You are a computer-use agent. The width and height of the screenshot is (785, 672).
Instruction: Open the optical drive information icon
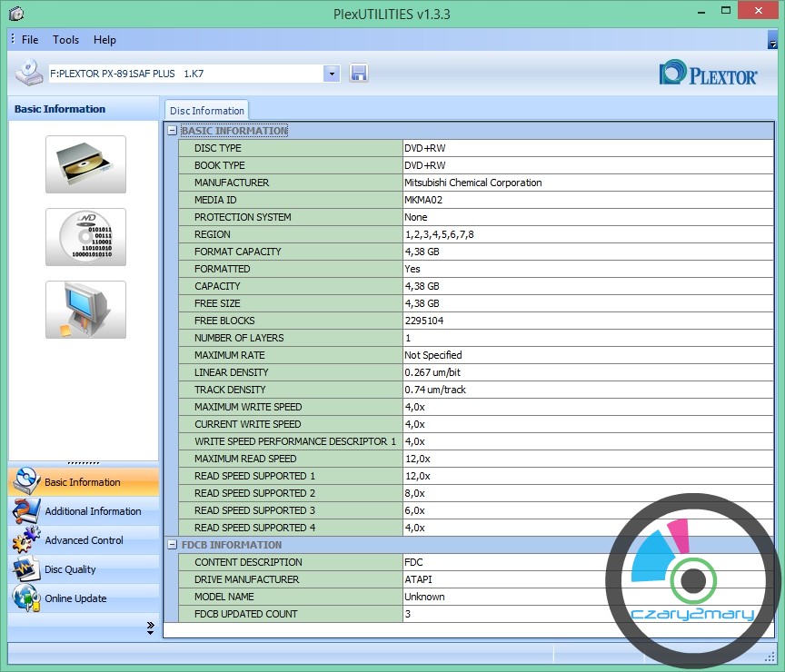(x=85, y=164)
